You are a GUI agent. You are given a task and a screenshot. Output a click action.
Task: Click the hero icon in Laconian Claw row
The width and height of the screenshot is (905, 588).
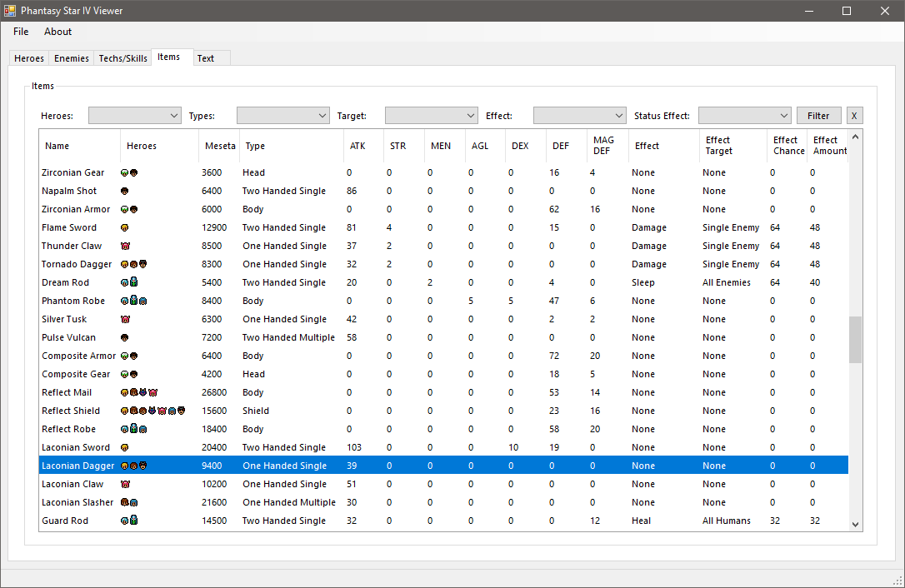pyautogui.click(x=125, y=484)
